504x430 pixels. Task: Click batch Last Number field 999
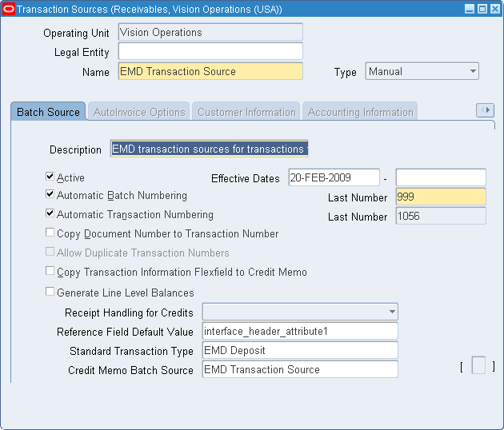(441, 197)
